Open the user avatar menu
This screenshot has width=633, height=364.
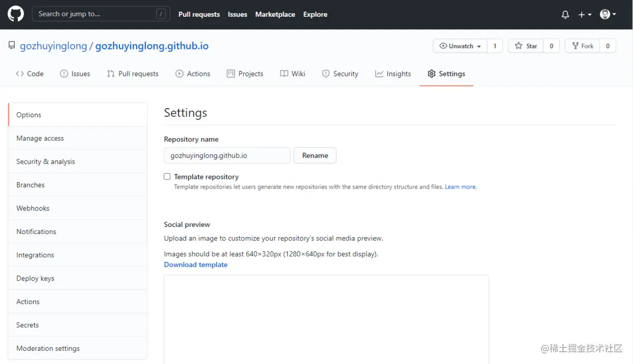tap(608, 14)
